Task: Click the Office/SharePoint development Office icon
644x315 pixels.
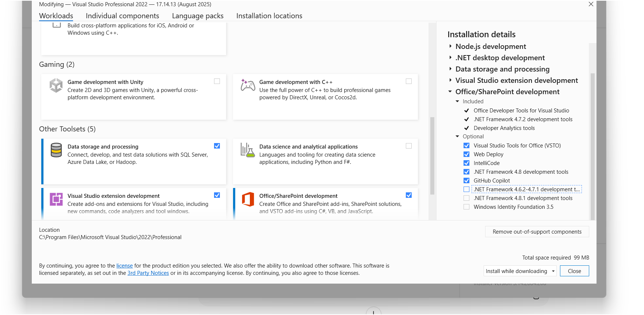Action: click(248, 199)
